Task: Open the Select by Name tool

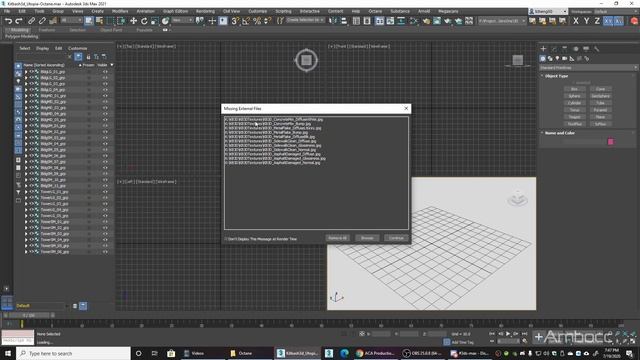Action: pyautogui.click(x=99, y=21)
